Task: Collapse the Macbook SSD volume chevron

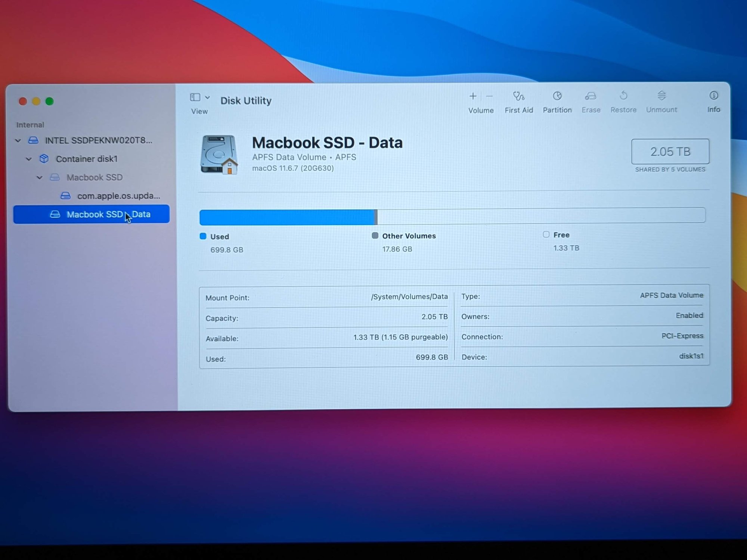Action: tap(40, 178)
